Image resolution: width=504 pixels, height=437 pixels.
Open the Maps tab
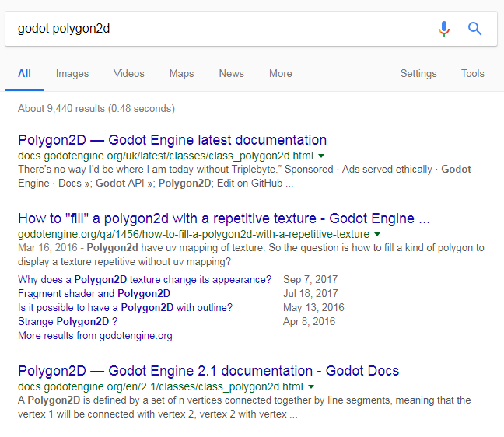click(x=181, y=74)
